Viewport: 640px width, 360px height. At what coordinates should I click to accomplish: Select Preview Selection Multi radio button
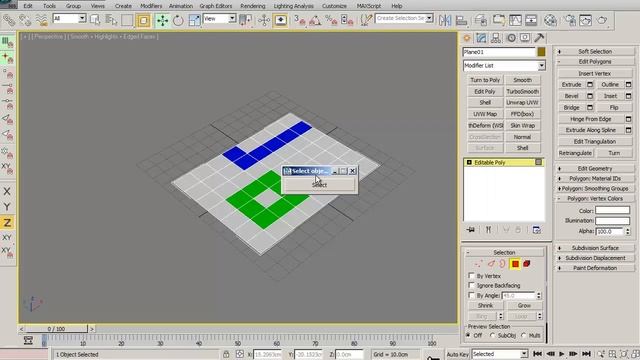tap(524, 336)
